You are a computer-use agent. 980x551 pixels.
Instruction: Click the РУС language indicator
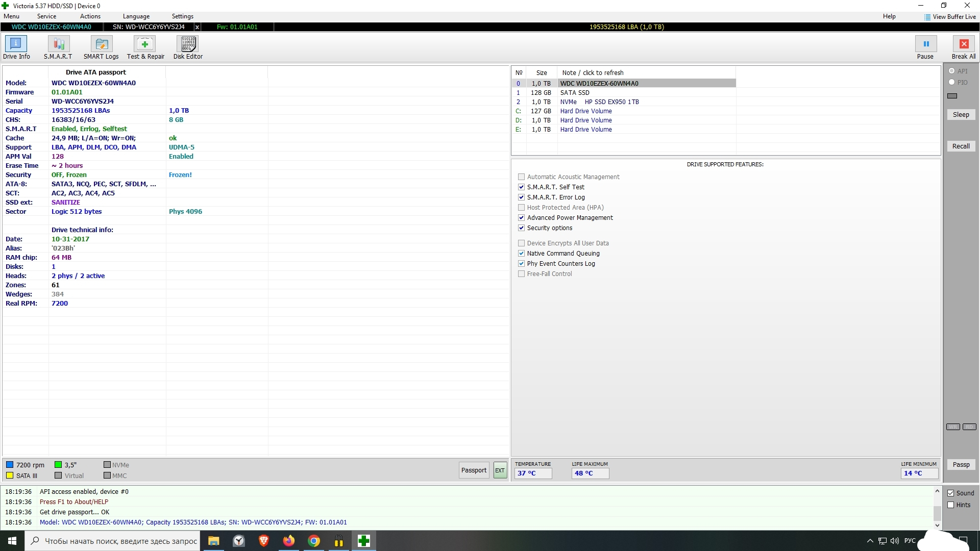point(910,541)
